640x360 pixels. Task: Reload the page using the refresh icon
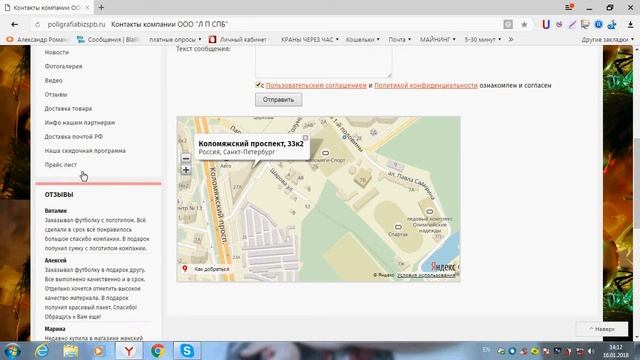38,24
